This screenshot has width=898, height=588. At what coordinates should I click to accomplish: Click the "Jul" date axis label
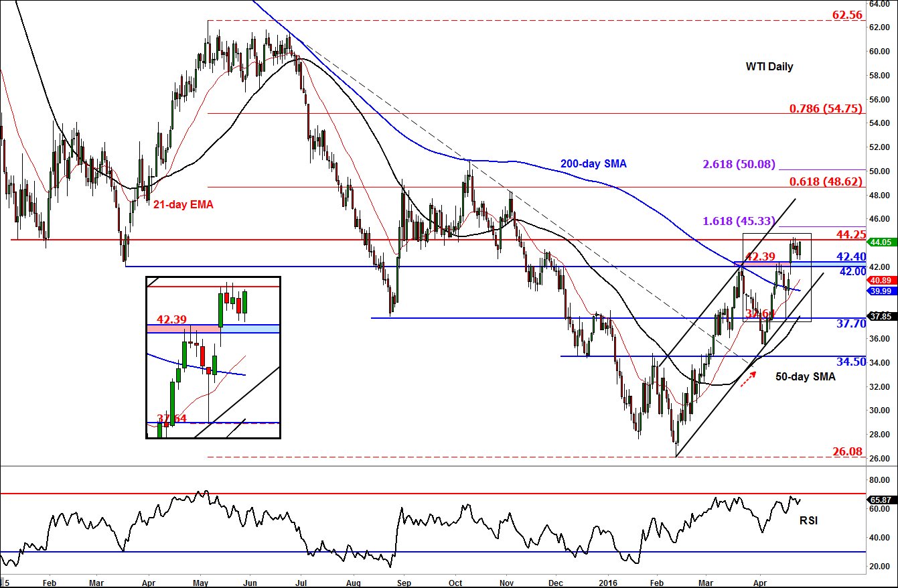(x=301, y=583)
